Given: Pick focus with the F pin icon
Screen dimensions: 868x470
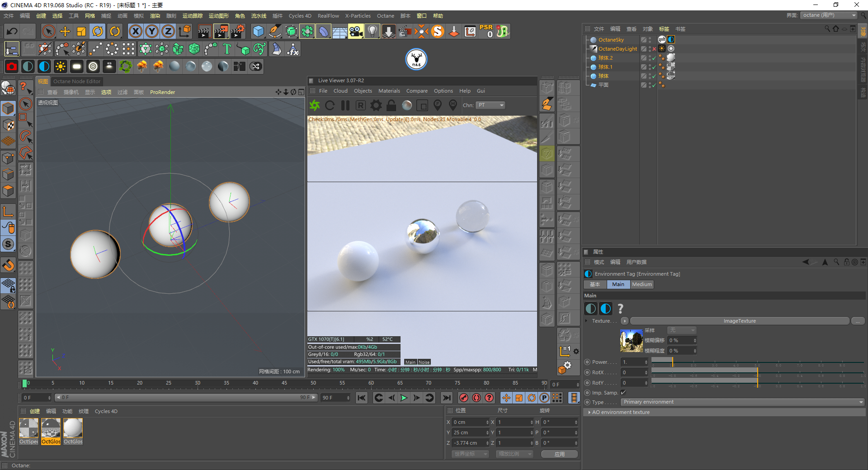Looking at the screenshot, I should point(438,105).
